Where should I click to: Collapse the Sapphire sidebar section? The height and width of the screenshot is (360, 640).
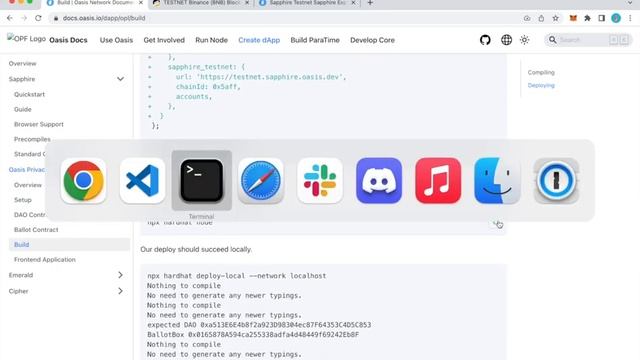[120, 79]
